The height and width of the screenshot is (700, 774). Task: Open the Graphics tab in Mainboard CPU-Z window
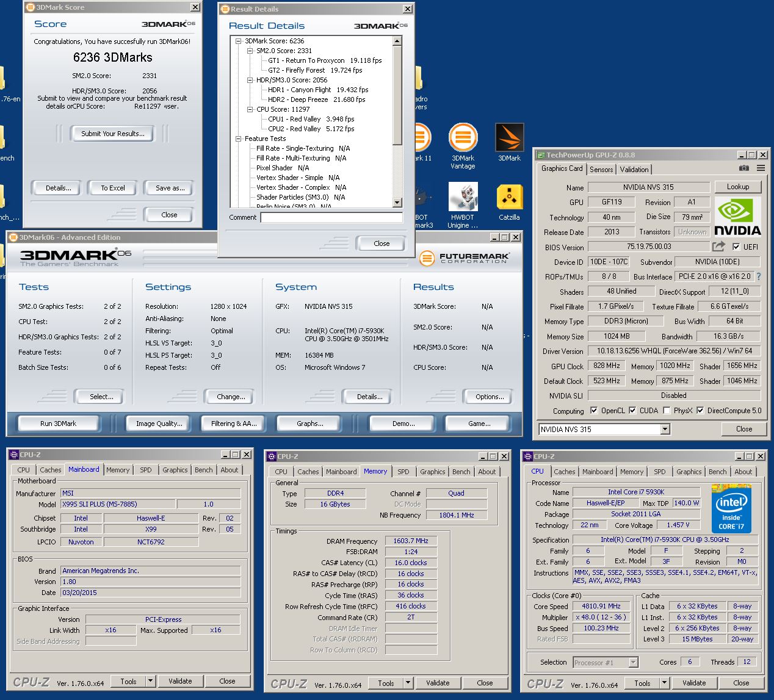175,470
